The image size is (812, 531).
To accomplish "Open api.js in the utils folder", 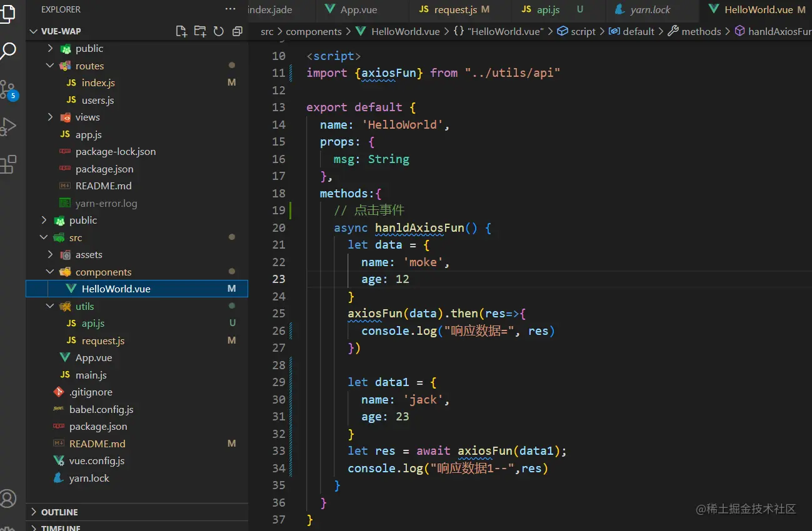I will tap(93, 324).
